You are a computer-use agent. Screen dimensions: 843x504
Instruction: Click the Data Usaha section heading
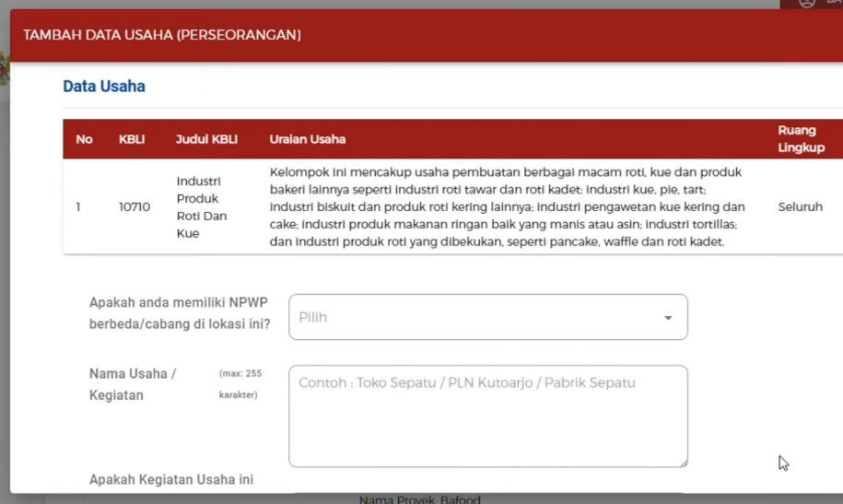[x=103, y=87]
